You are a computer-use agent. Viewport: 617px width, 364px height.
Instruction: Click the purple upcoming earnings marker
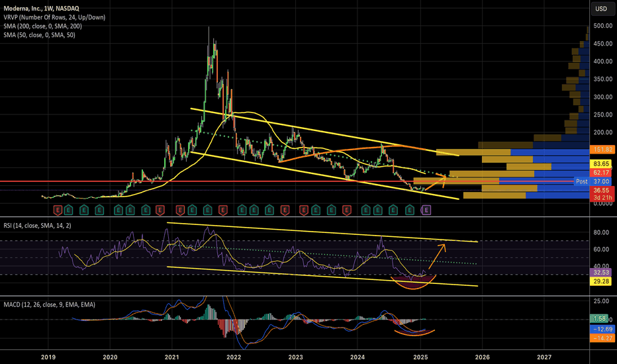pos(426,210)
